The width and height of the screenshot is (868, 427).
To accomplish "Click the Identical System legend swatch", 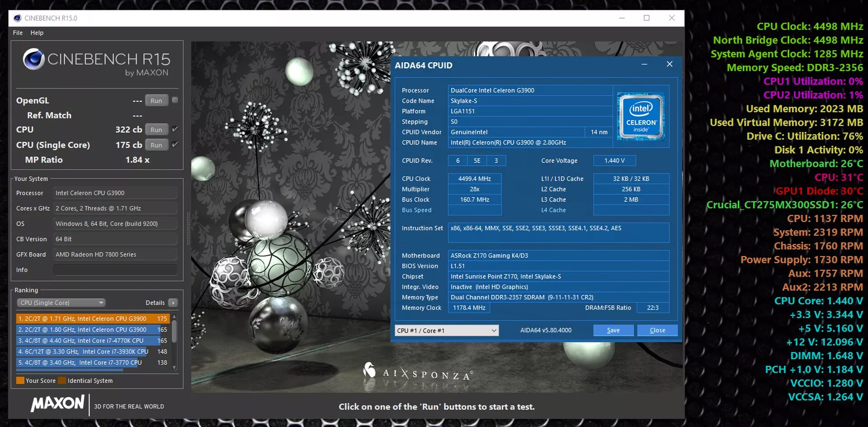I will 62,380.
